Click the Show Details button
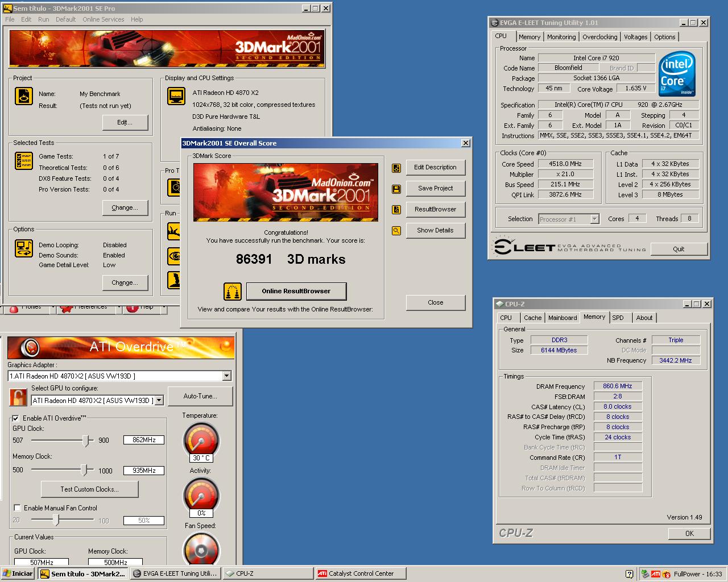 [x=435, y=230]
